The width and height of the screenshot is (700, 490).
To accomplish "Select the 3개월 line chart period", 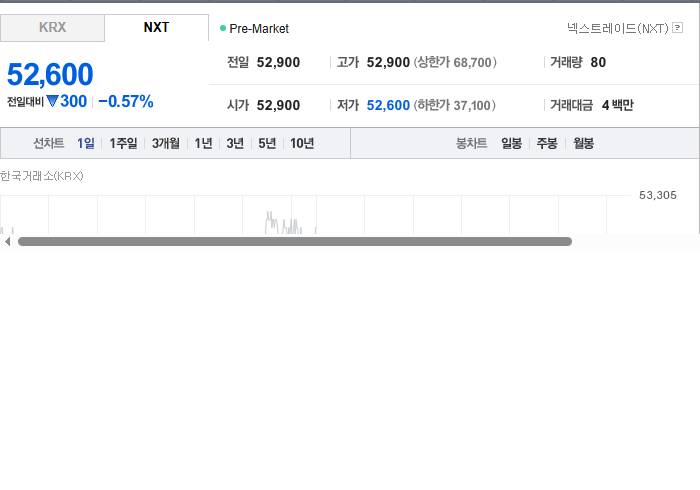I will [166, 143].
